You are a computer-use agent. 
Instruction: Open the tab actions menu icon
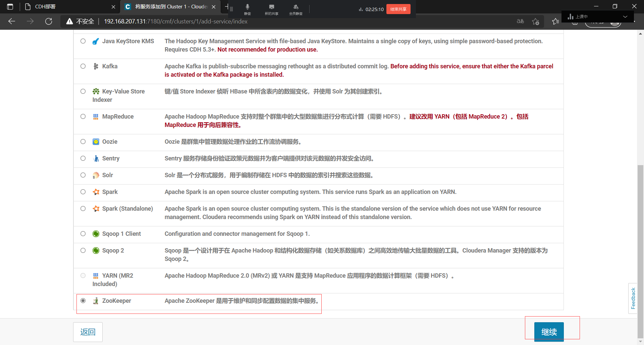pyautogui.click(x=10, y=7)
